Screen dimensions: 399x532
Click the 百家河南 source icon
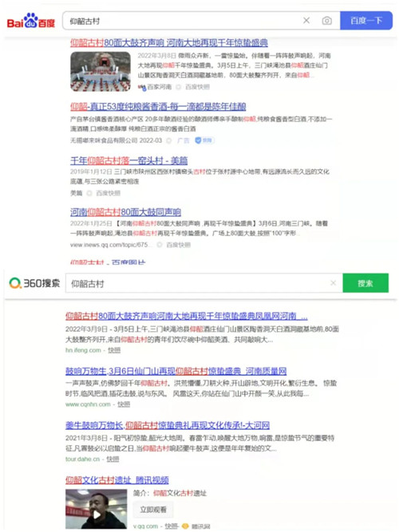coord(142,87)
